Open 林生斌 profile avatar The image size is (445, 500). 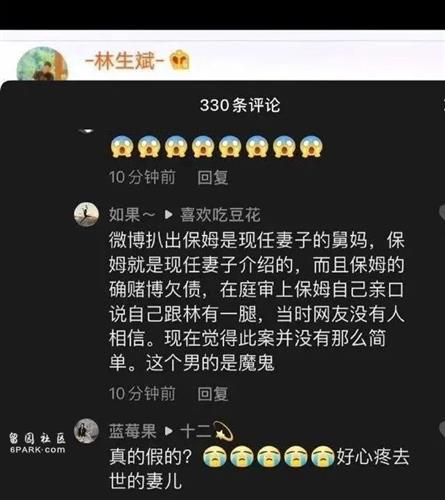[x=42, y=64]
